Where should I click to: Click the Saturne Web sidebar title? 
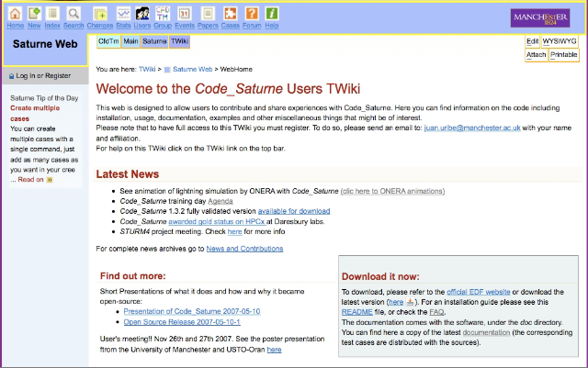(45, 44)
